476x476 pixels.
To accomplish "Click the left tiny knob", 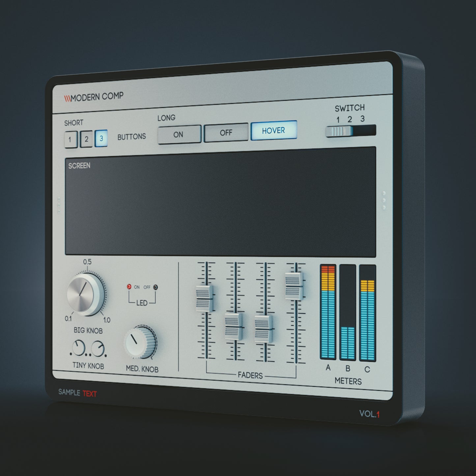I will click(x=78, y=348).
